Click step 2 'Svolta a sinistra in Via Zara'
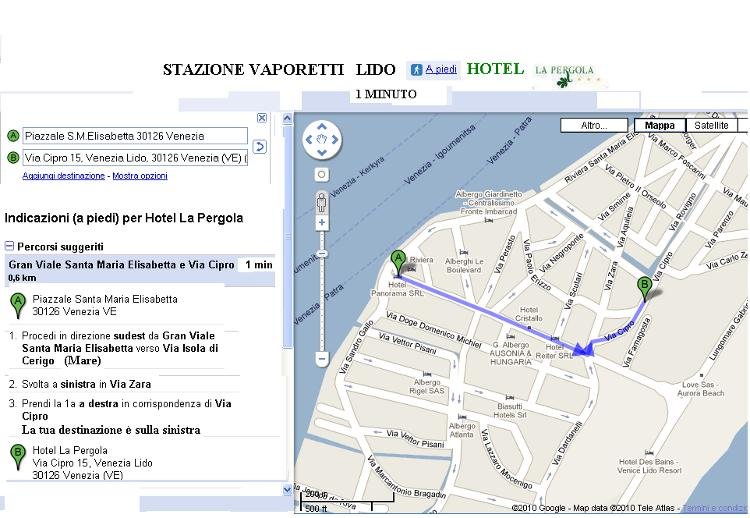The height and width of the screenshot is (518, 750). click(80, 384)
